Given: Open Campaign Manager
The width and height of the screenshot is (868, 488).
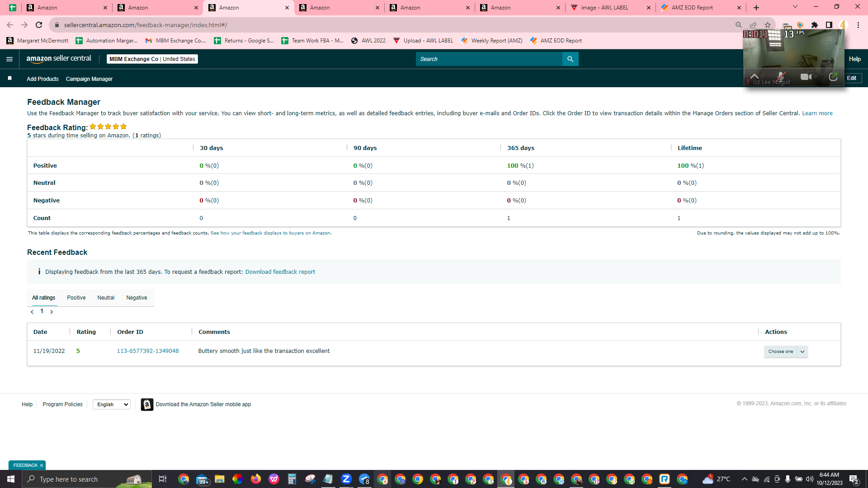Looking at the screenshot, I should point(89,79).
